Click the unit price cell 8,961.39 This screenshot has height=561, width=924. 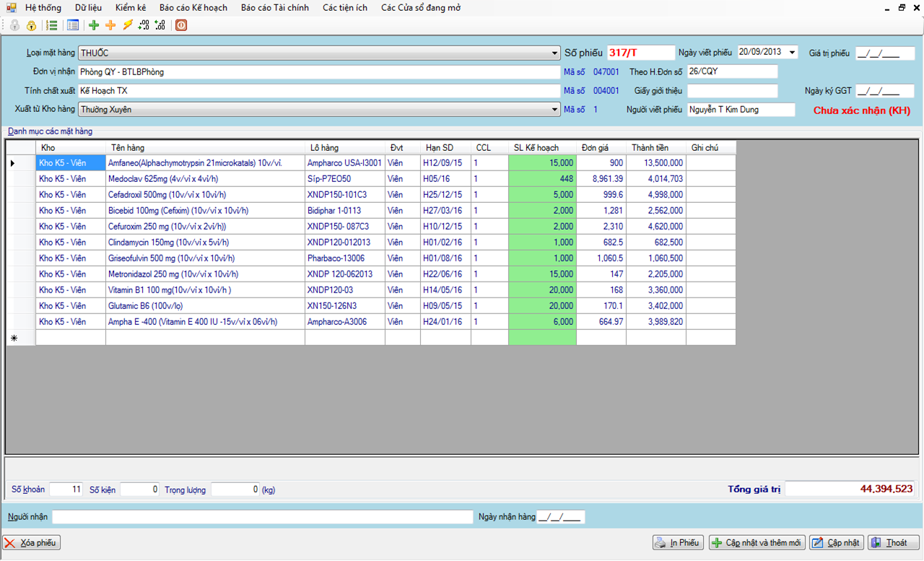(x=601, y=179)
